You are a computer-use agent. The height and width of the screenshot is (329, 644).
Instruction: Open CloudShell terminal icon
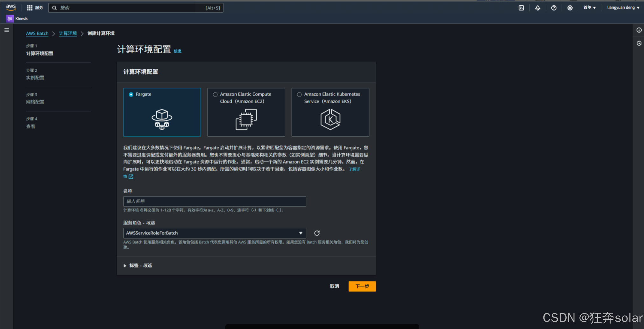point(521,8)
